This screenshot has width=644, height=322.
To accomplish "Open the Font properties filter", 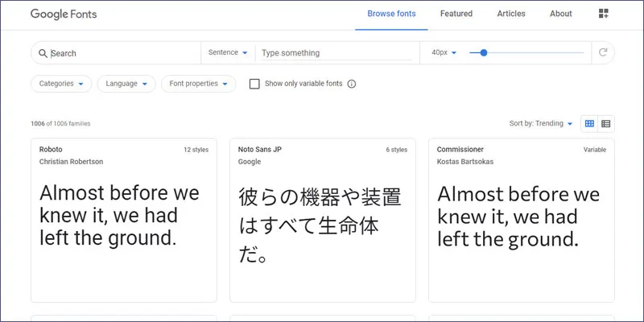I will 198,84.
